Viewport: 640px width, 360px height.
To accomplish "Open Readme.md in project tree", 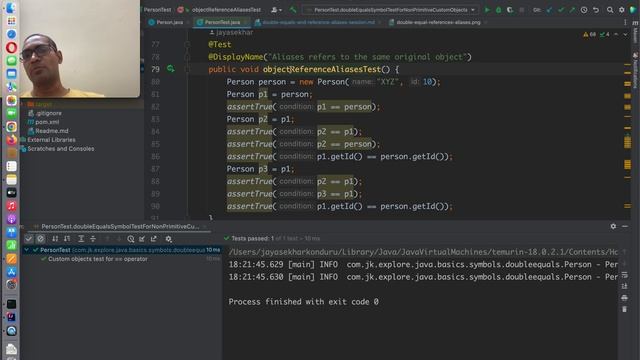I will pyautogui.click(x=51, y=131).
